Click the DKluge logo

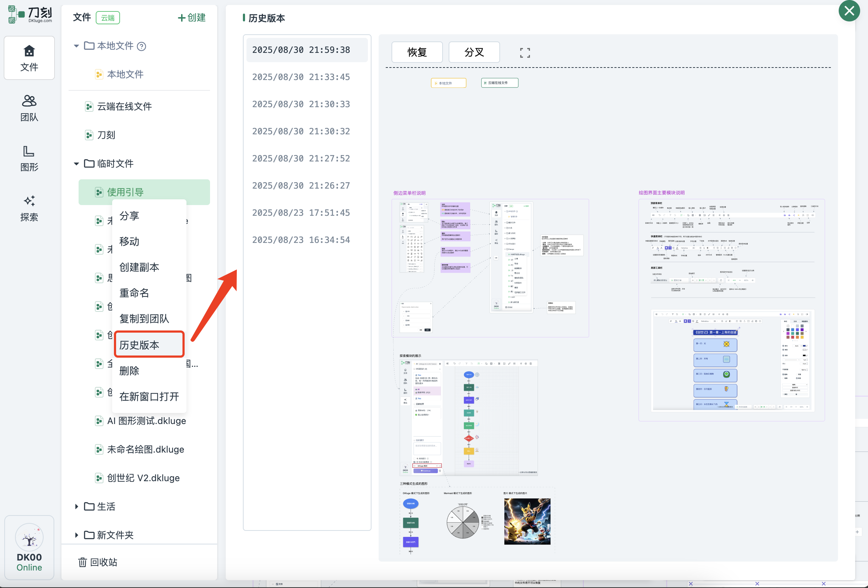tap(30, 15)
